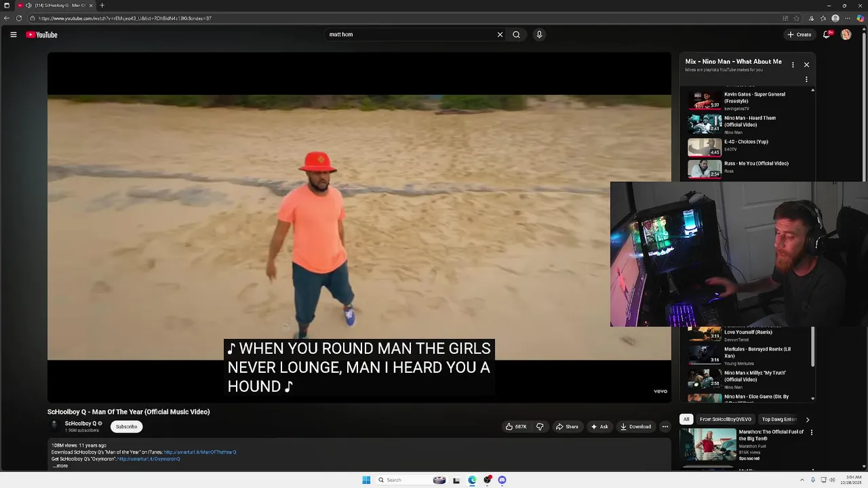Open the YouTube hamburger guide menu
The image size is (868, 488).
[13, 35]
